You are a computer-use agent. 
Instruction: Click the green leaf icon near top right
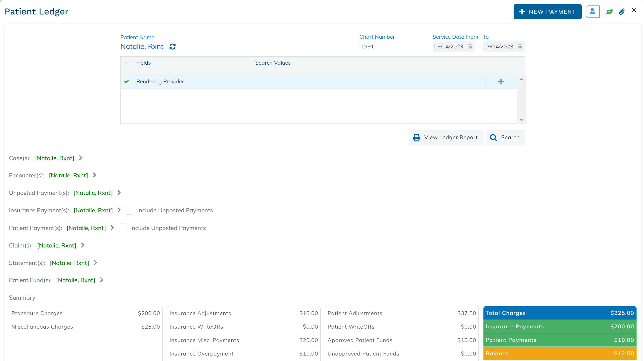click(609, 11)
